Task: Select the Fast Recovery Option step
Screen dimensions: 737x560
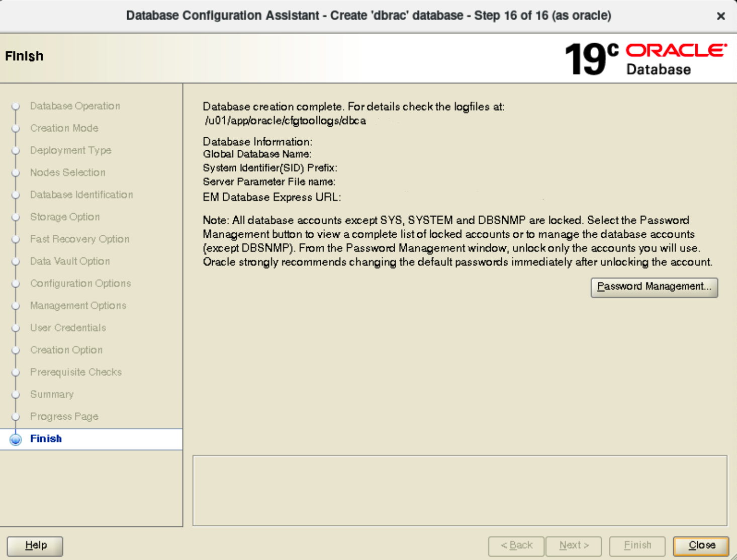Action: click(80, 239)
